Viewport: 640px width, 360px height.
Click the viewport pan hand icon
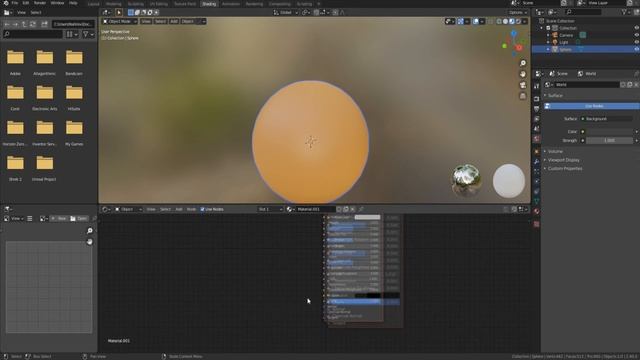522,74
